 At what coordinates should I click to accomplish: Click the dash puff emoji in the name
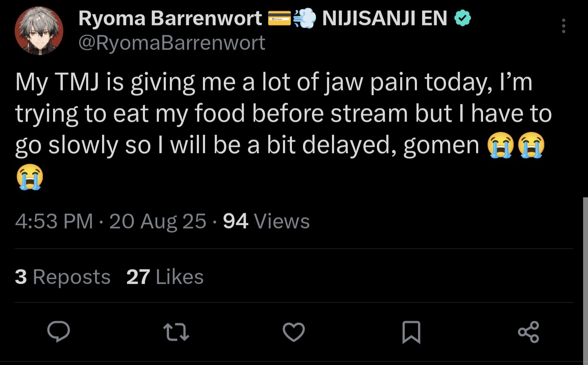tap(305, 18)
